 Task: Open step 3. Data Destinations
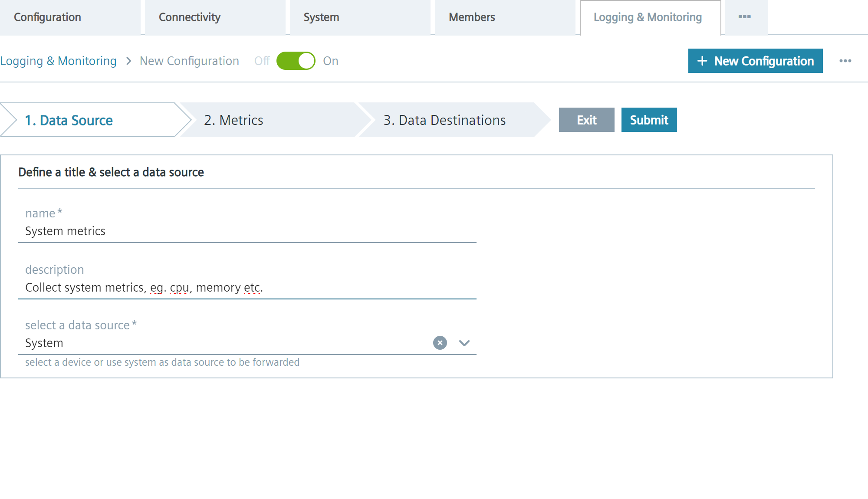coord(445,120)
